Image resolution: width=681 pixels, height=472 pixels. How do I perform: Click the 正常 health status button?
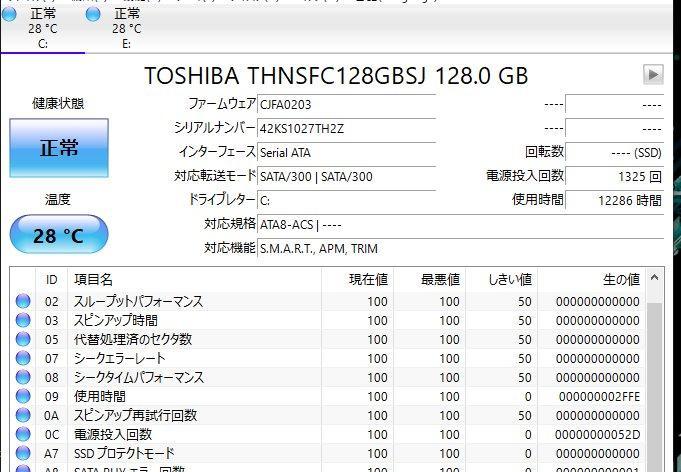pos(59,148)
